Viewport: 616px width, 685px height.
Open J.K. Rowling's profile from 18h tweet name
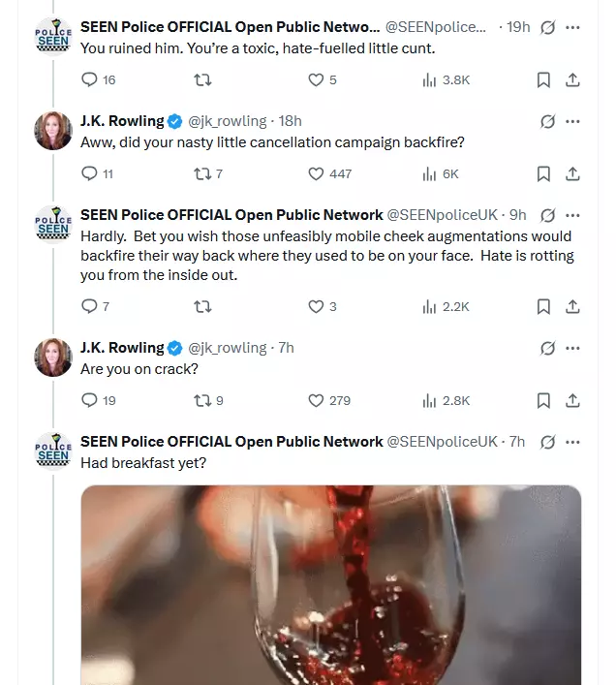pyautogui.click(x=122, y=121)
